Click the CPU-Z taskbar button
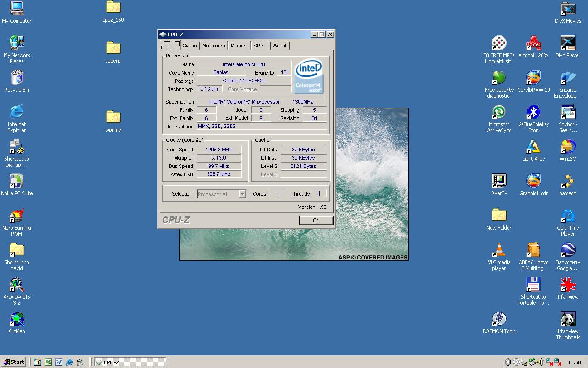 point(130,362)
